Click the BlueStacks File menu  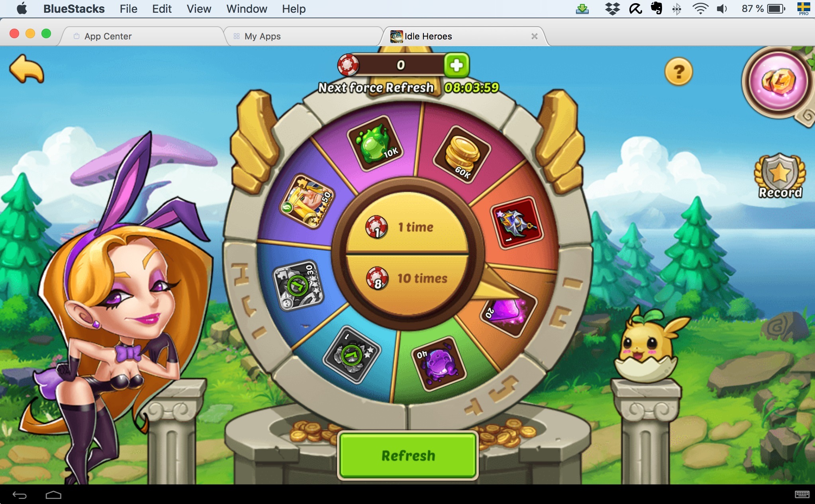point(127,8)
